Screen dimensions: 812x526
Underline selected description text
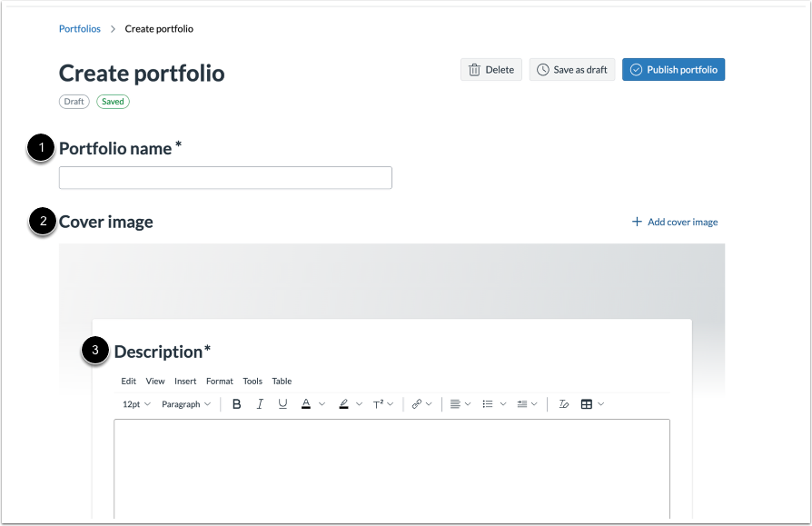tap(282, 403)
